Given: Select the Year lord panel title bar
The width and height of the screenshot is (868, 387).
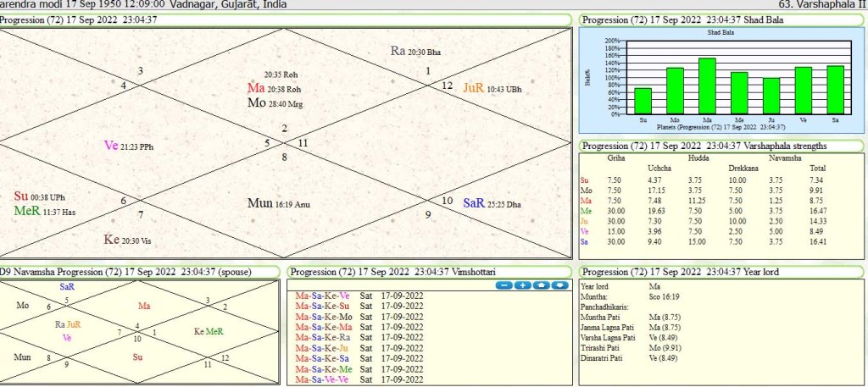Looking at the screenshot, I should [721, 272].
